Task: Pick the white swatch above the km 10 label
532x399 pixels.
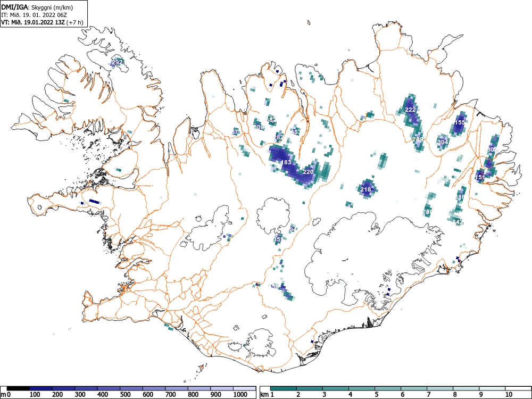Action: click(518, 388)
